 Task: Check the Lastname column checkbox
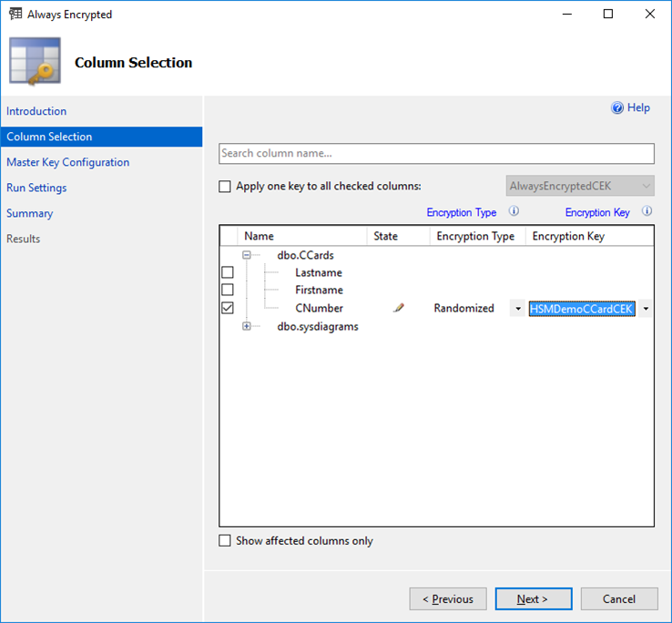228,272
